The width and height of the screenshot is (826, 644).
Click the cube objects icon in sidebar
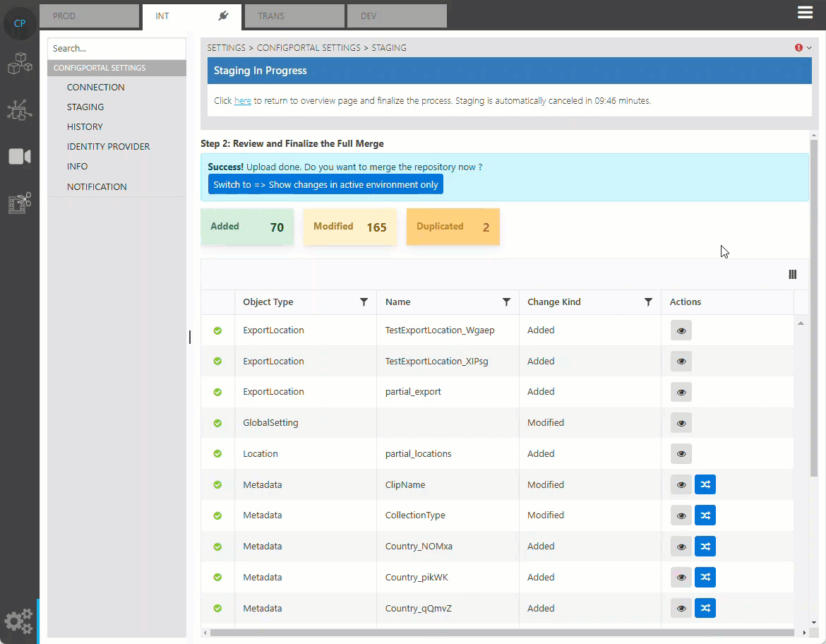[x=20, y=64]
